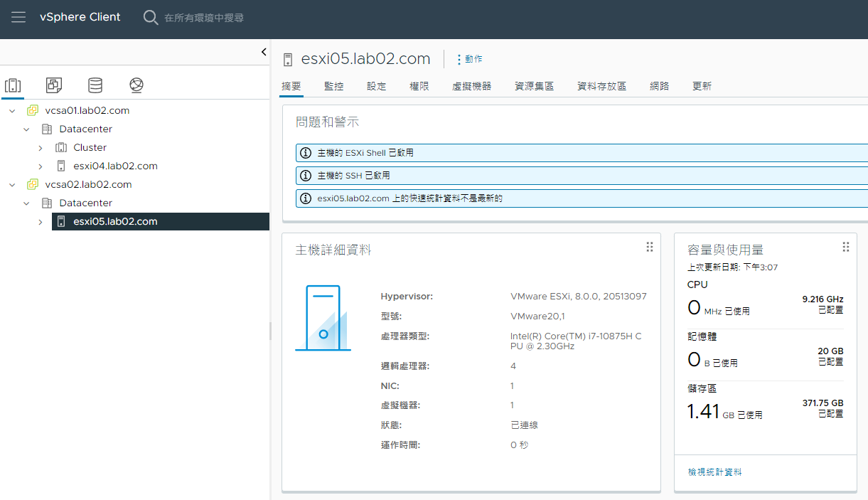The width and height of the screenshot is (868, 500).
Task: Collapse the vcsa01.lab02.com tree node
Action: [12, 111]
